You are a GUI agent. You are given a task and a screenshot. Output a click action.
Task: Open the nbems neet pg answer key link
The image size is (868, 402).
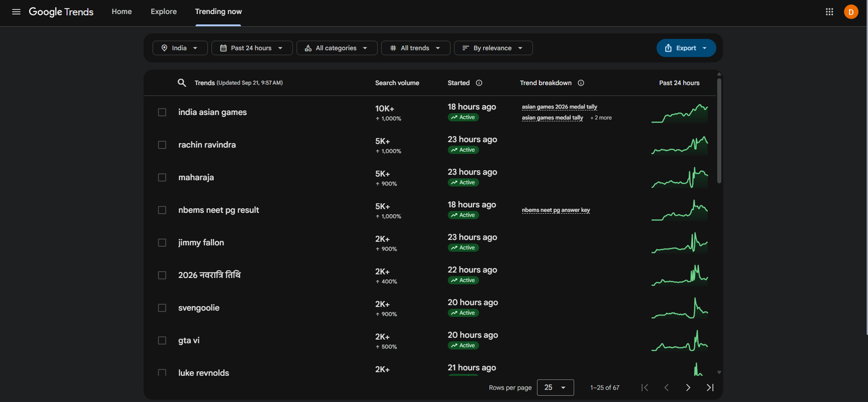(556, 210)
